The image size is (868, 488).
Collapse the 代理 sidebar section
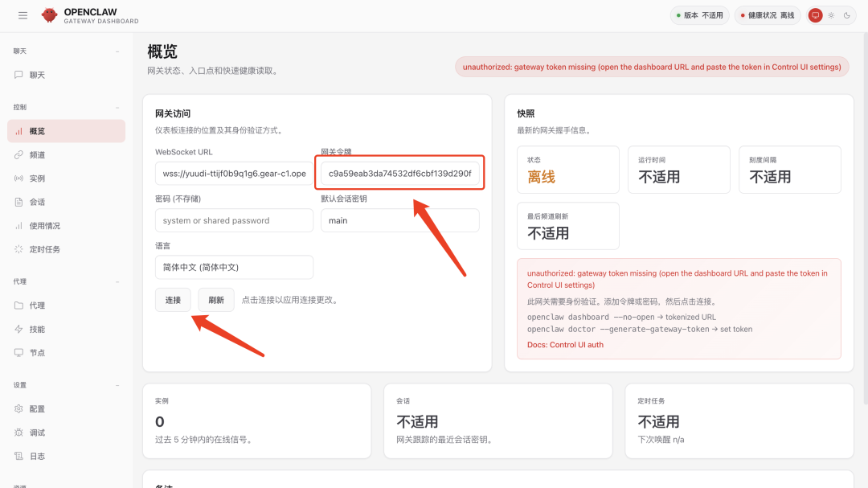[117, 282]
